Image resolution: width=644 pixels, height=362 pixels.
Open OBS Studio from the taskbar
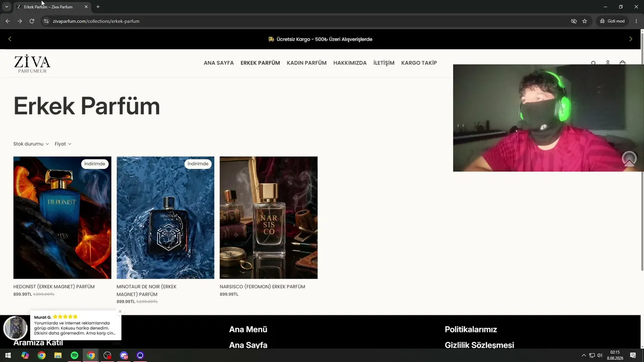pos(107,355)
